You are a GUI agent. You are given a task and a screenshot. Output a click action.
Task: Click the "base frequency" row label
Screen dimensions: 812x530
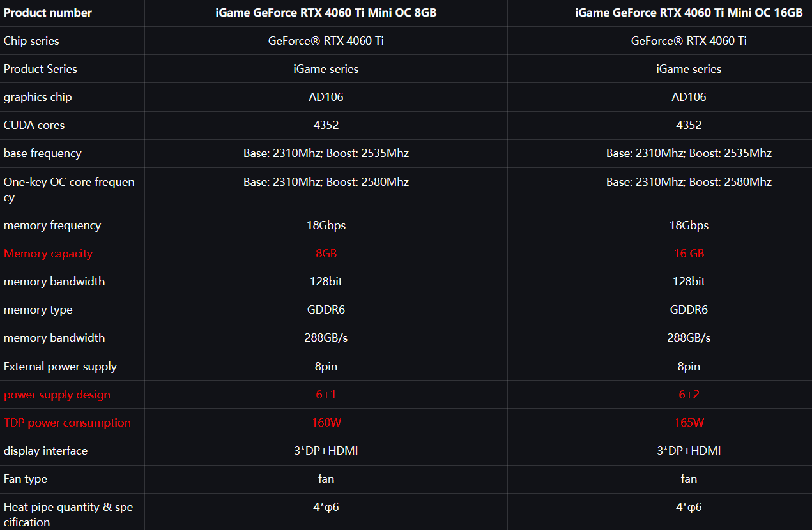pos(42,153)
